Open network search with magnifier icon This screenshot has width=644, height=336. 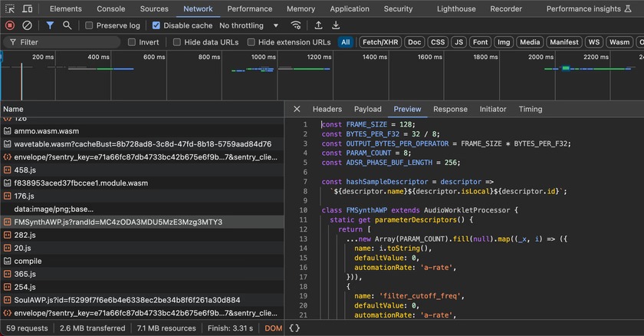pyautogui.click(x=67, y=25)
